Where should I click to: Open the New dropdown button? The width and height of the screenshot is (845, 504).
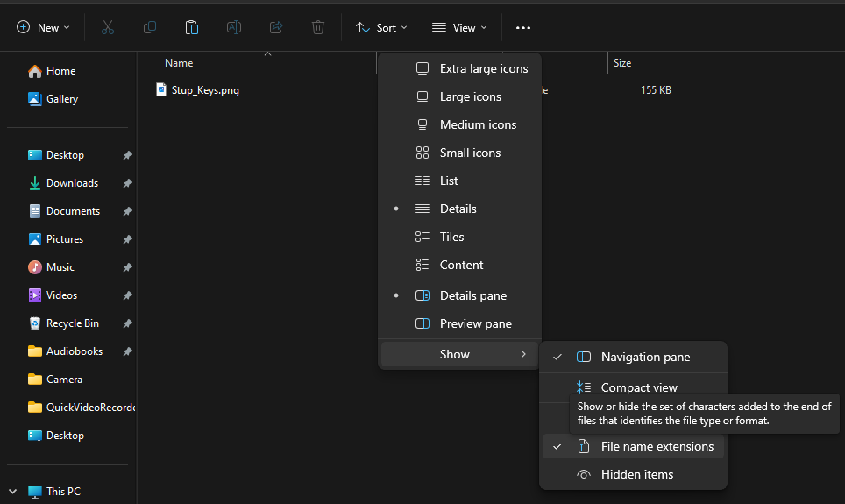coord(43,27)
